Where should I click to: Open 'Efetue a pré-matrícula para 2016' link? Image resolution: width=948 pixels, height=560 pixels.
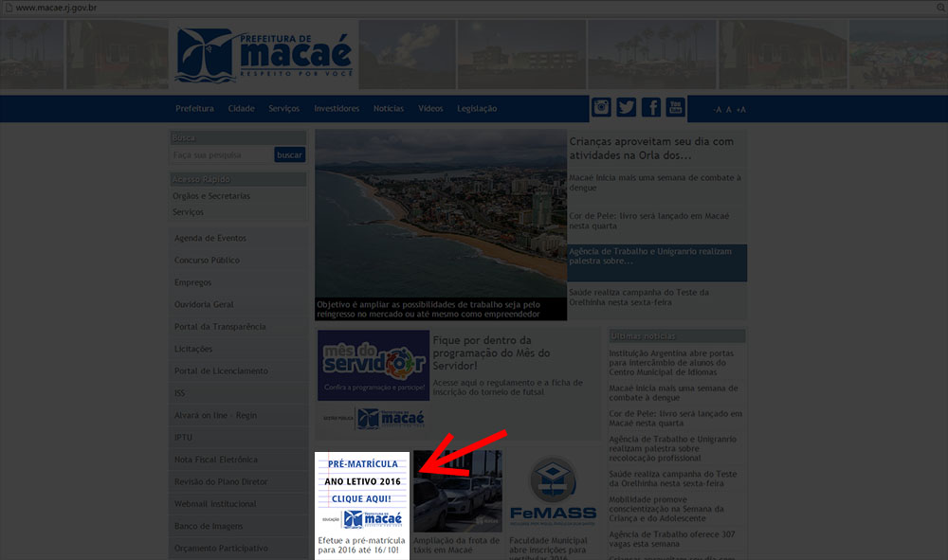click(361, 545)
